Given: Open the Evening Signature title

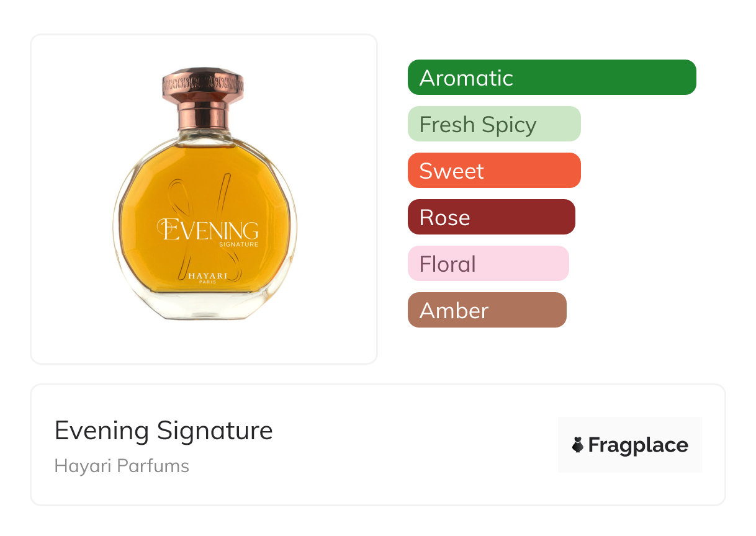Looking at the screenshot, I should coord(164,431).
